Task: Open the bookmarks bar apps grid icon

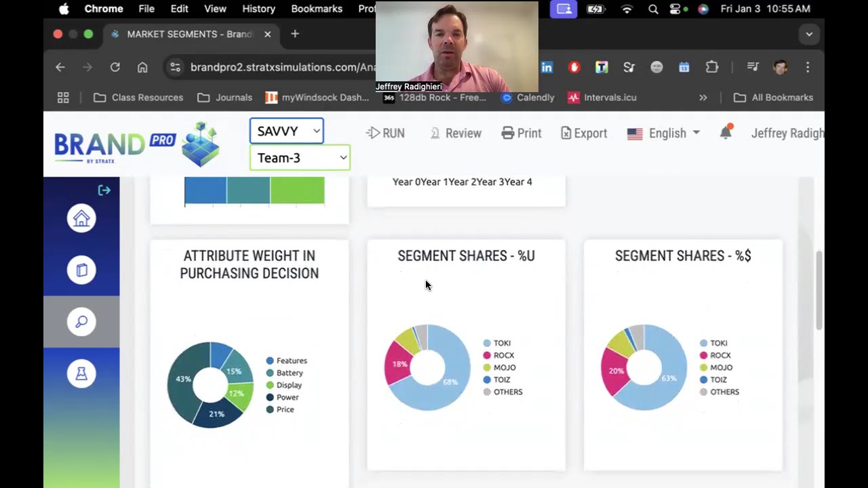Action: (x=63, y=98)
